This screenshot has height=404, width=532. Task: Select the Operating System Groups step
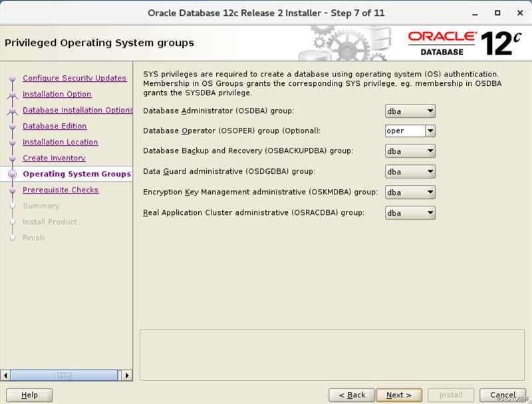pyautogui.click(x=76, y=174)
